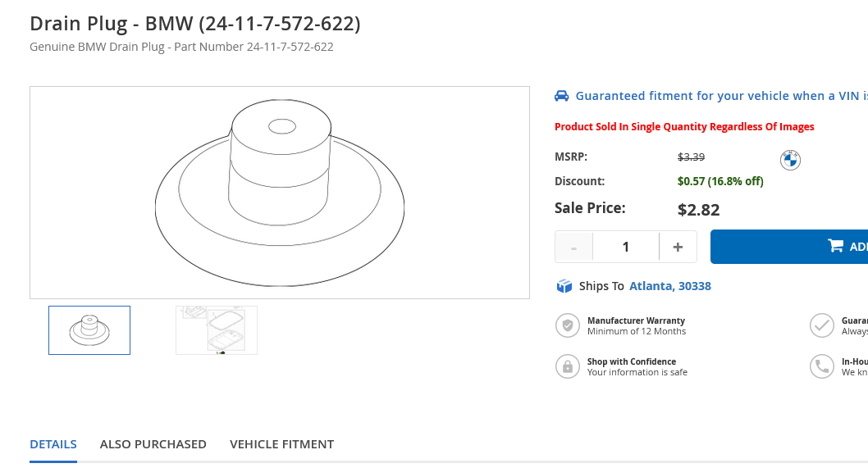Screen dimensions: 868x468
Task: Click the quantity input field
Action: (x=625, y=247)
